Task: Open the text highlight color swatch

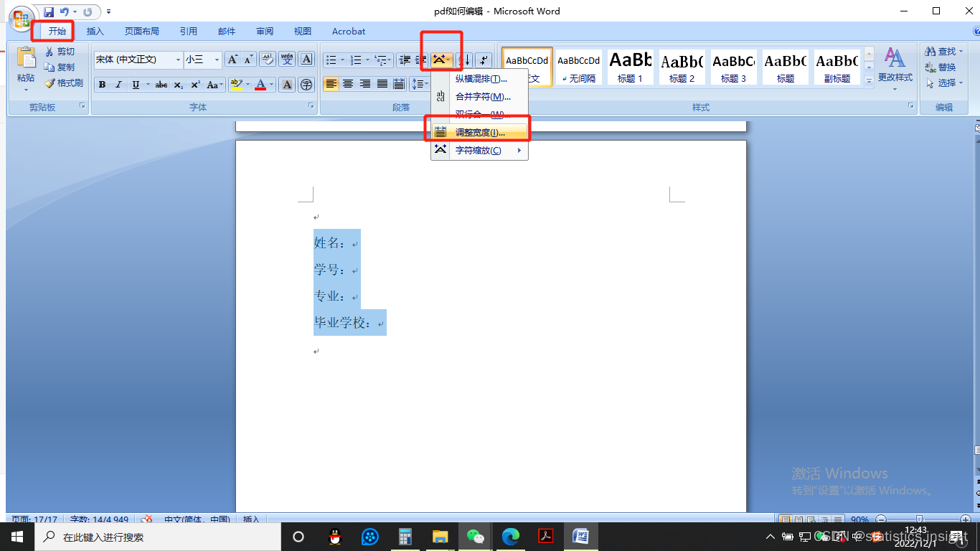Action: coord(237,85)
